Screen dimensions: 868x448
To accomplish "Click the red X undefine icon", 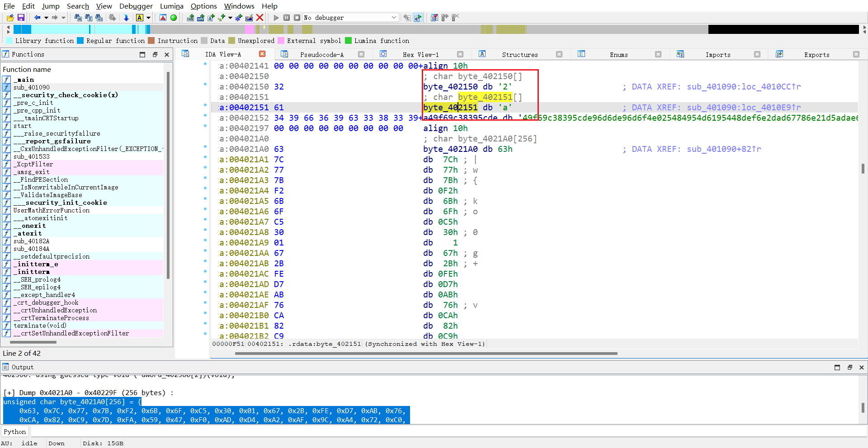I will [259, 18].
